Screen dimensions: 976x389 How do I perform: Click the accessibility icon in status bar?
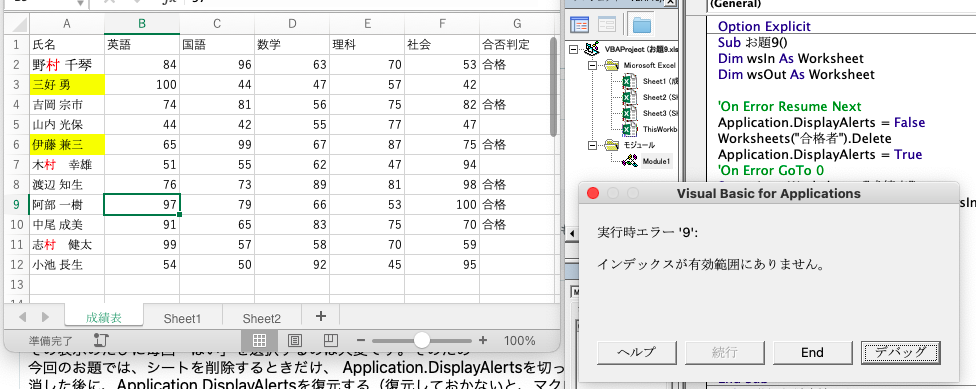[101, 340]
